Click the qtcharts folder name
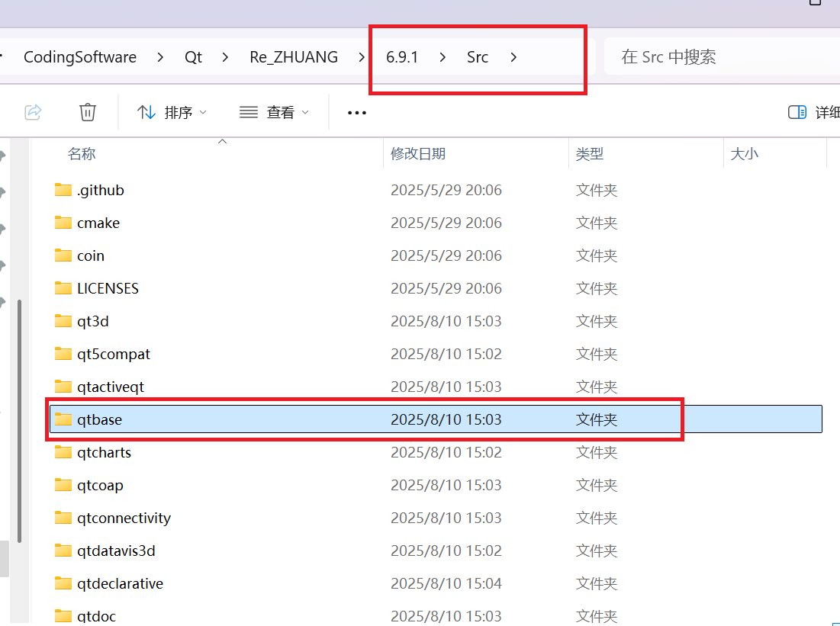840x626 pixels. (x=104, y=452)
